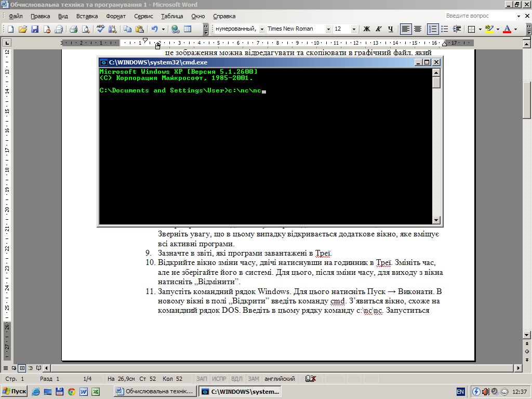Open the Формат menu
The image size is (532, 399).
click(116, 16)
